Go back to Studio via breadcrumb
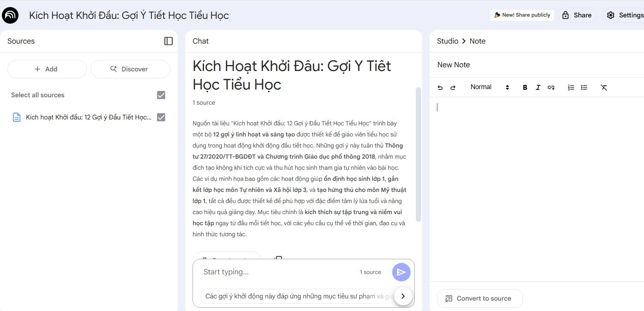This screenshot has width=644, height=311. tap(447, 41)
